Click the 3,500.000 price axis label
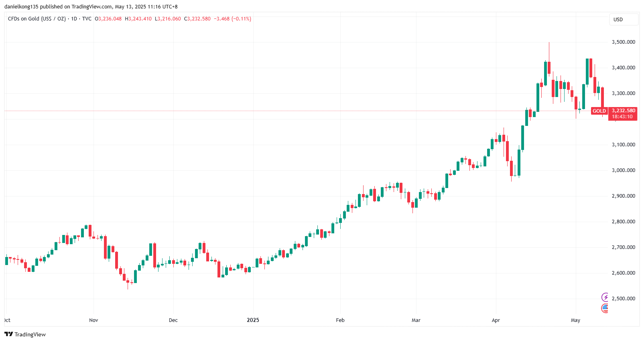This screenshot has width=644, height=342. (623, 42)
